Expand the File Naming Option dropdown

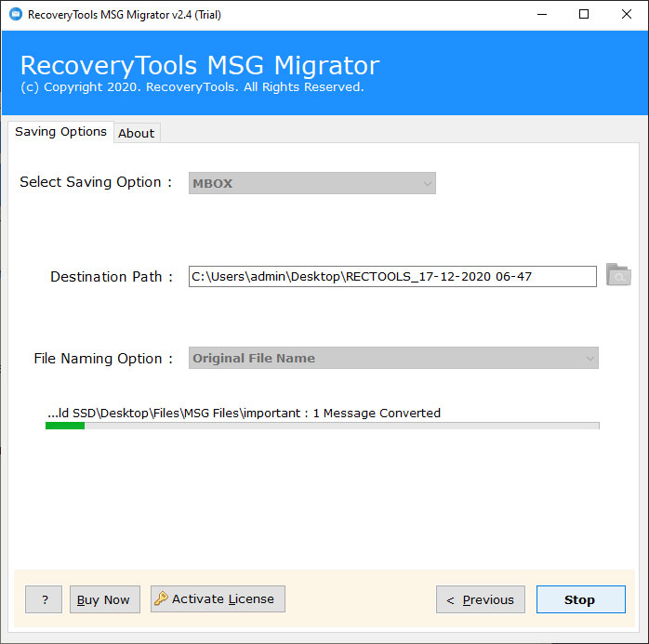coord(393,358)
